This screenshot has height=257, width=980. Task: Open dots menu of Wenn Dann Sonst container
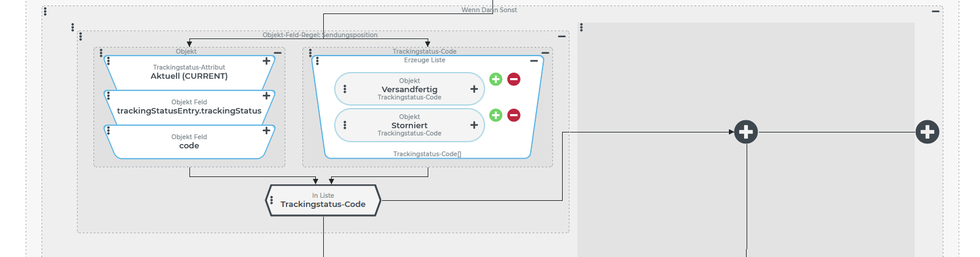point(45,11)
